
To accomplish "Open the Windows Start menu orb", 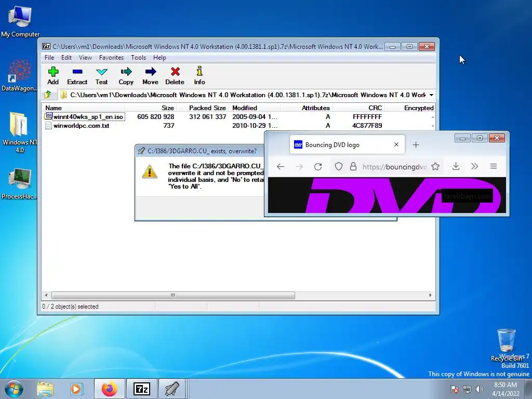I will [14, 389].
